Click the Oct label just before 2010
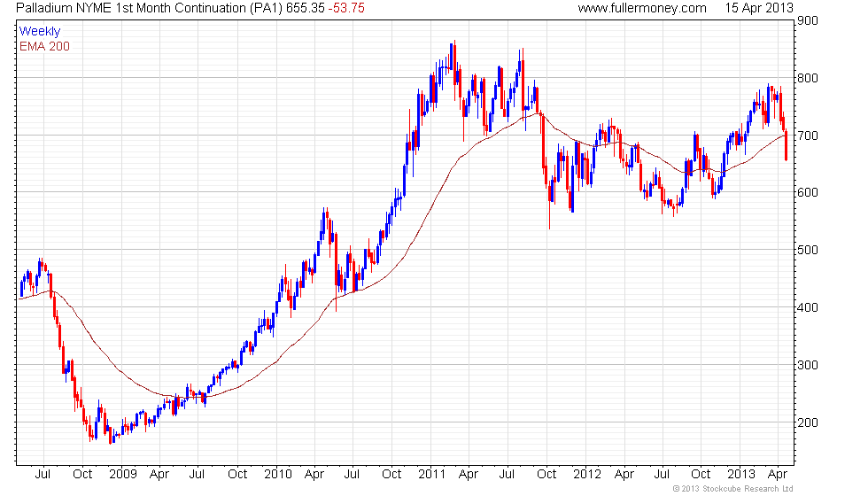 237,475
